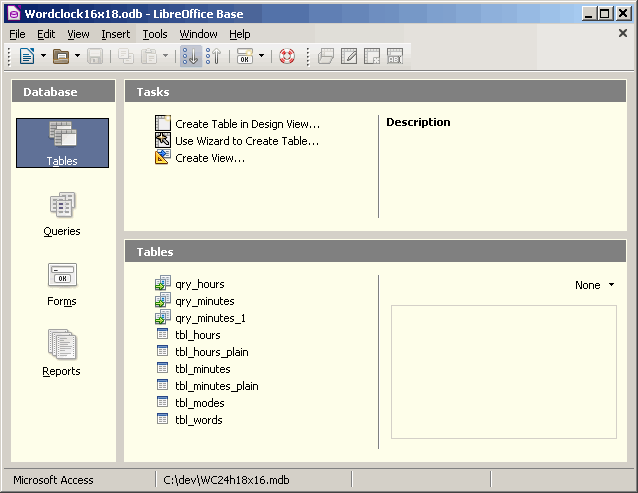Click the Copy toolbar icon
Screen dimensions: 638x493
126,56
